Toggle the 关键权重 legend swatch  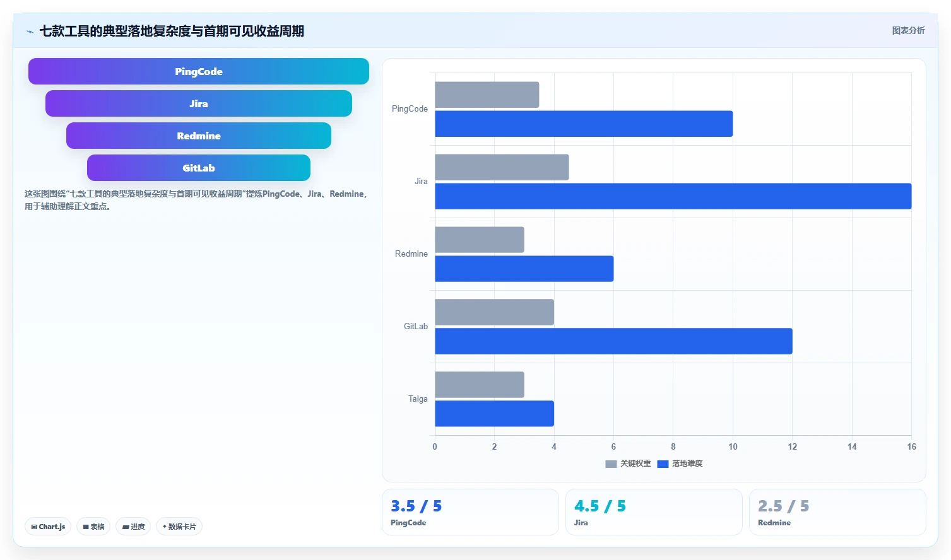click(x=611, y=464)
